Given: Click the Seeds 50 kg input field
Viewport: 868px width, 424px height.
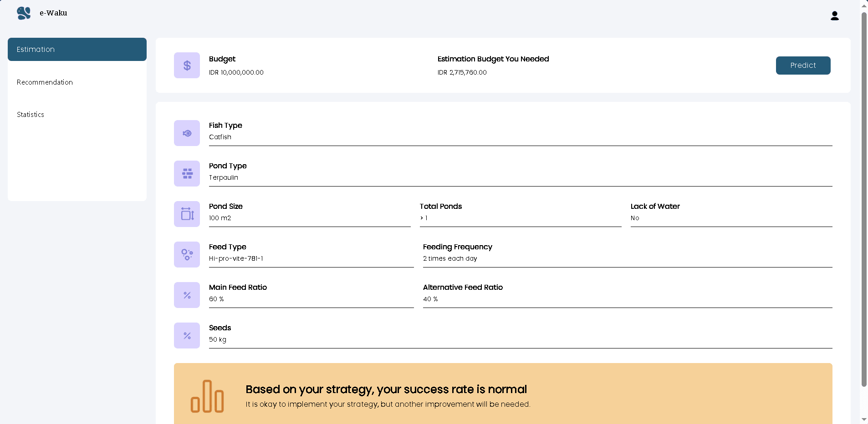Looking at the screenshot, I should click(x=520, y=339).
